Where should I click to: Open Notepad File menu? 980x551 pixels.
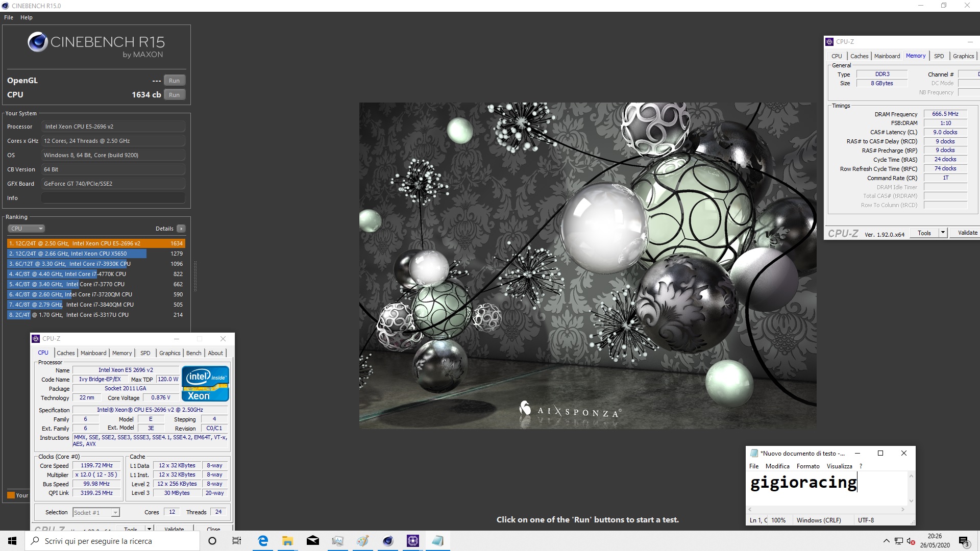point(754,466)
